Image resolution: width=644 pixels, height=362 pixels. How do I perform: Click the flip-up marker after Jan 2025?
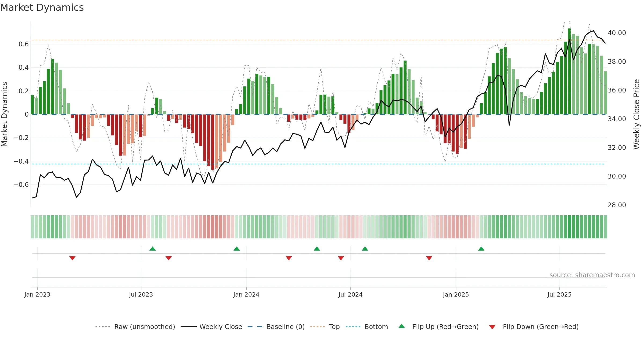(481, 249)
